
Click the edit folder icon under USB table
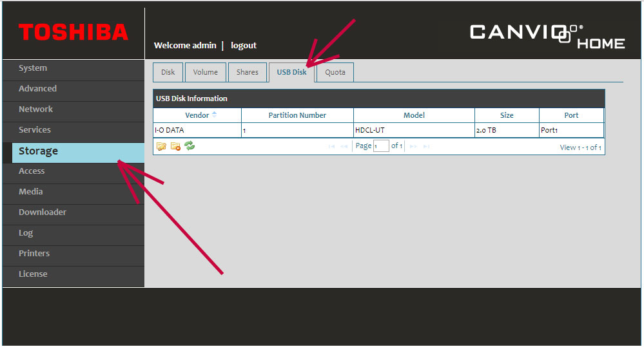161,146
